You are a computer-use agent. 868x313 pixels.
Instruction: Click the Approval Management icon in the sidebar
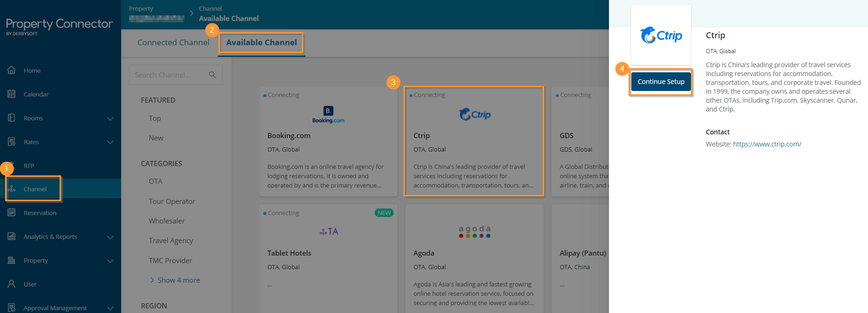(12, 308)
